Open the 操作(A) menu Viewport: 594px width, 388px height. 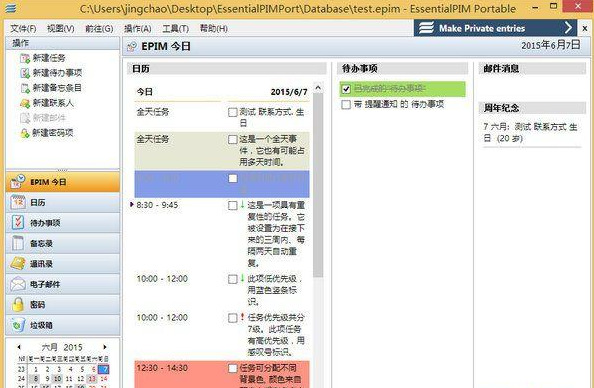[x=138, y=29]
